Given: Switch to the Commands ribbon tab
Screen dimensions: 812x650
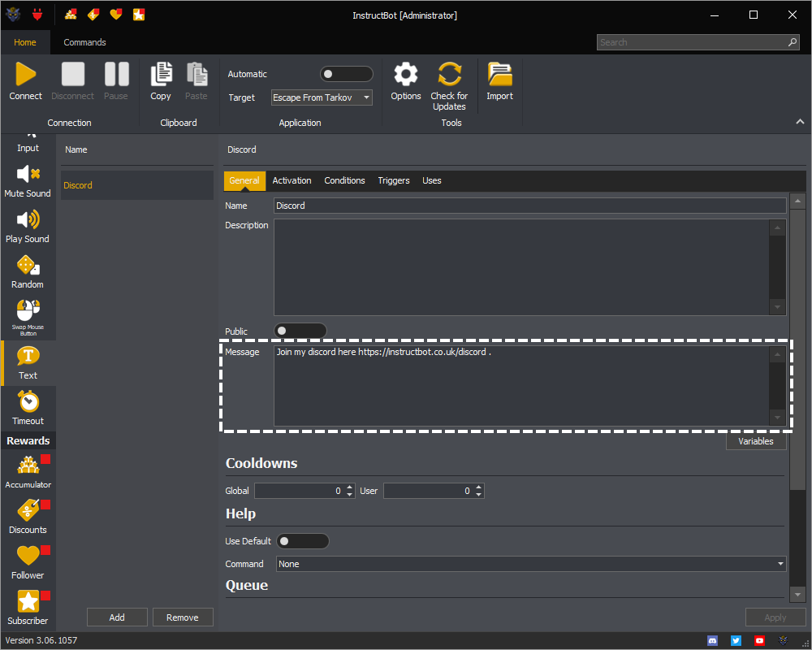Looking at the screenshot, I should [85, 42].
